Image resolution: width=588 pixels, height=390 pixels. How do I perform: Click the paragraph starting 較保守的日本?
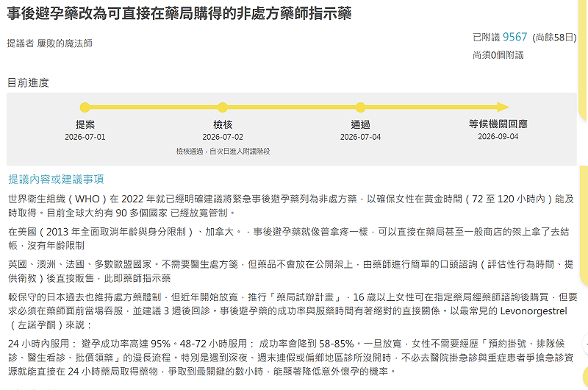(x=293, y=311)
